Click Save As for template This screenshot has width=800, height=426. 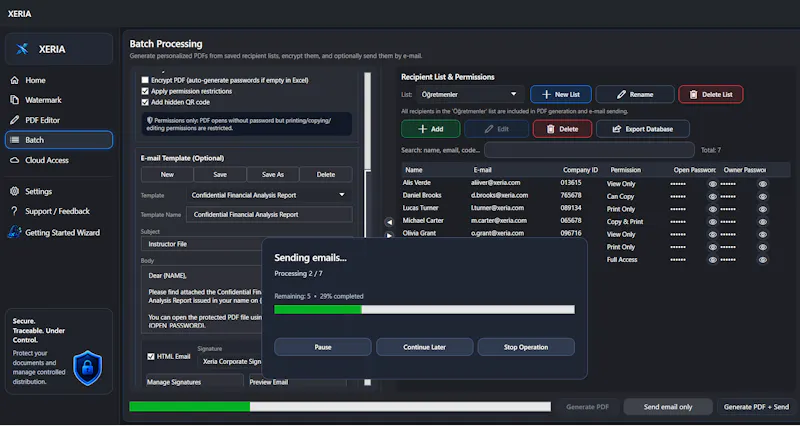tap(273, 174)
